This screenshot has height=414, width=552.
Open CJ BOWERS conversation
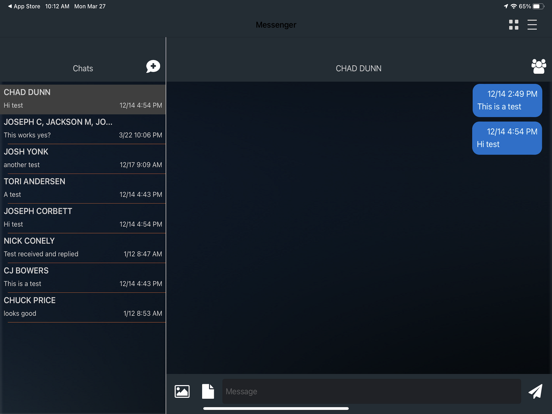coord(83,277)
